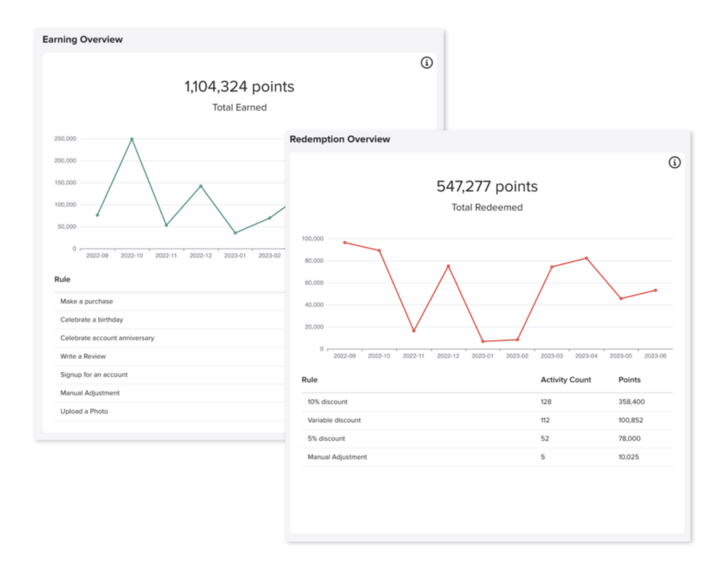Open the 'Upload a Photo' earning rule

pos(84,411)
